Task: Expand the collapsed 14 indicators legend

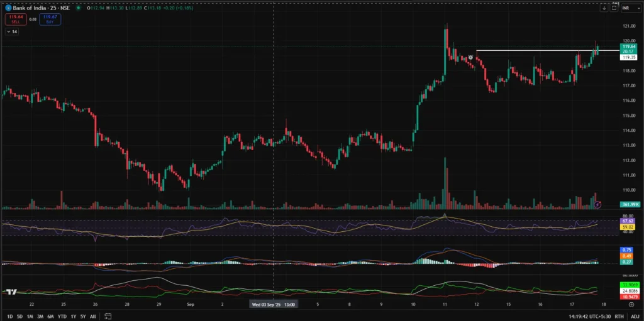Action: click(x=12, y=31)
